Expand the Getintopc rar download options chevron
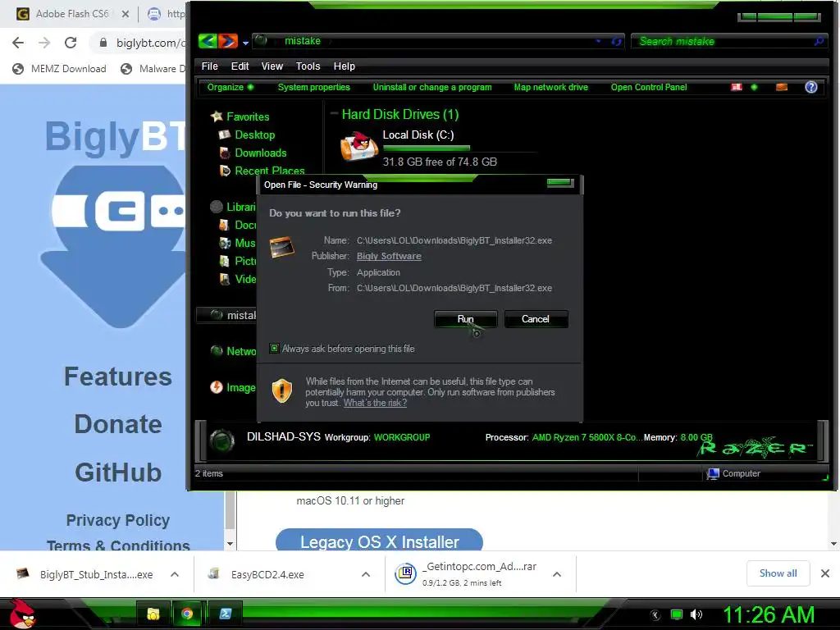840x630 pixels. click(557, 574)
